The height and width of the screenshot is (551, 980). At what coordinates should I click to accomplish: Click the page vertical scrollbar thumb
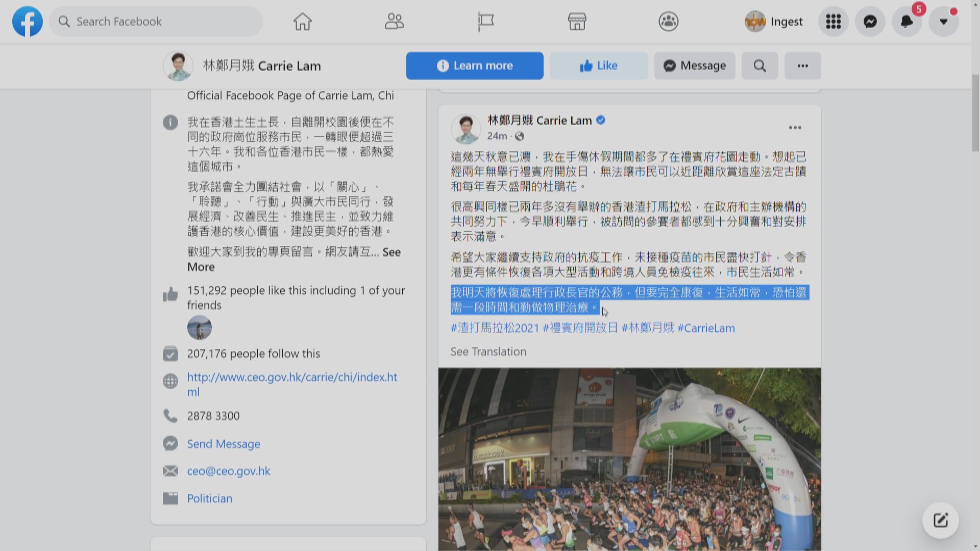point(975,112)
